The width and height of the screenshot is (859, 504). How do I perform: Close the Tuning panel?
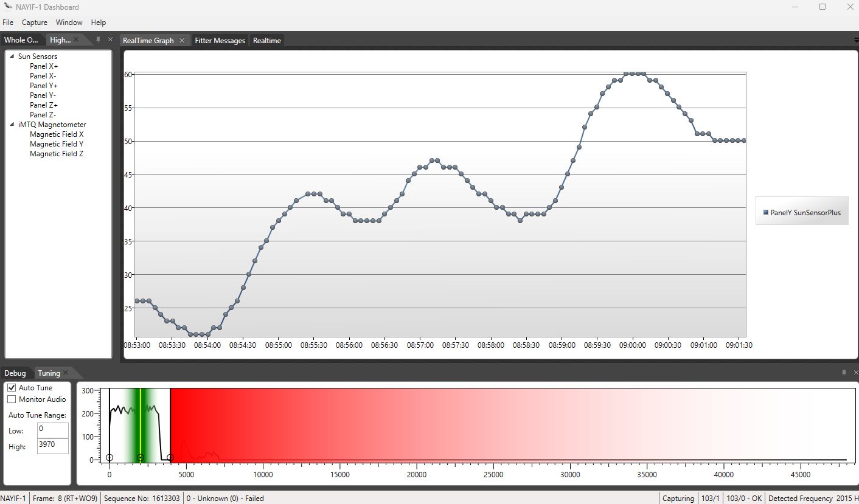click(855, 372)
